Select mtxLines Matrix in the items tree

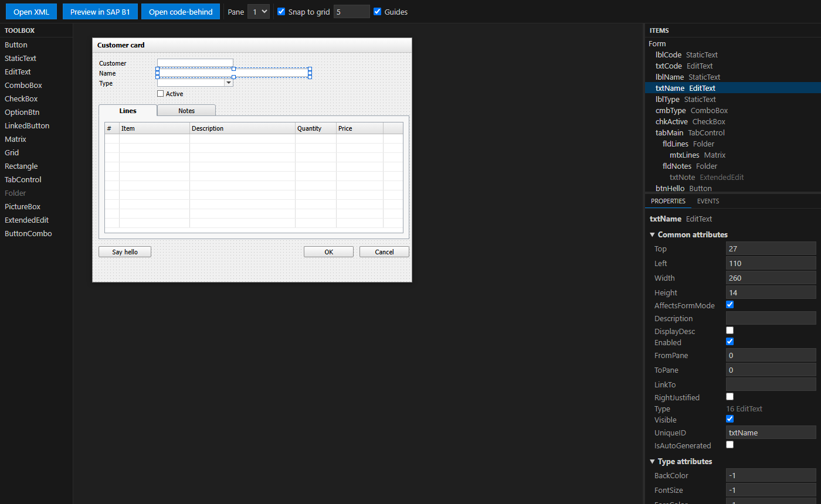(733, 155)
